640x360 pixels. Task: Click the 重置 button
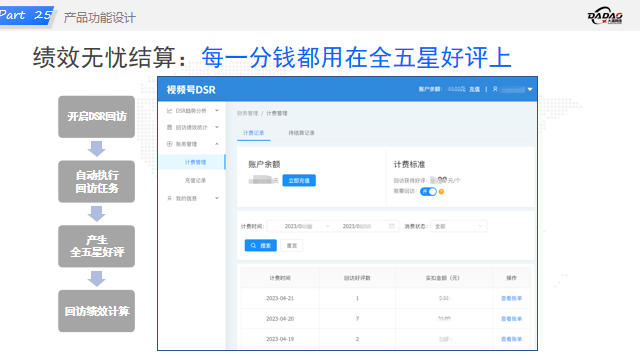coord(291,245)
